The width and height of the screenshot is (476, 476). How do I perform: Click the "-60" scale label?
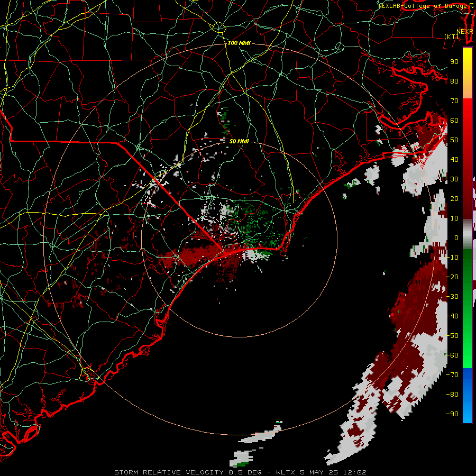click(452, 355)
